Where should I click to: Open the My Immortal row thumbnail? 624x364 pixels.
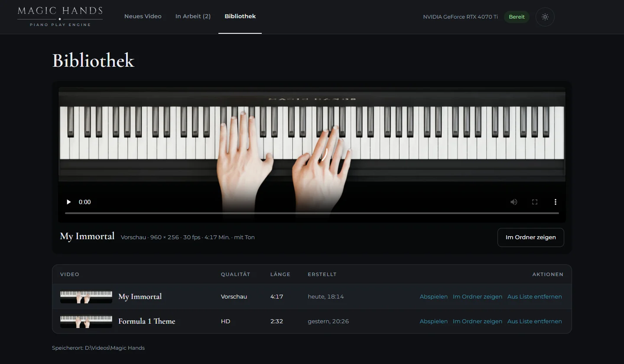click(86, 297)
